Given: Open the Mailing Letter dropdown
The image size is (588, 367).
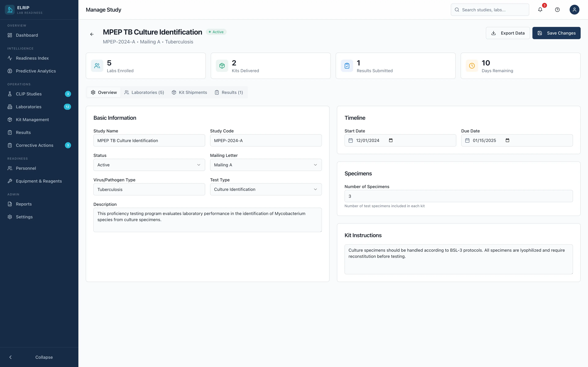Looking at the screenshot, I should click(x=266, y=165).
